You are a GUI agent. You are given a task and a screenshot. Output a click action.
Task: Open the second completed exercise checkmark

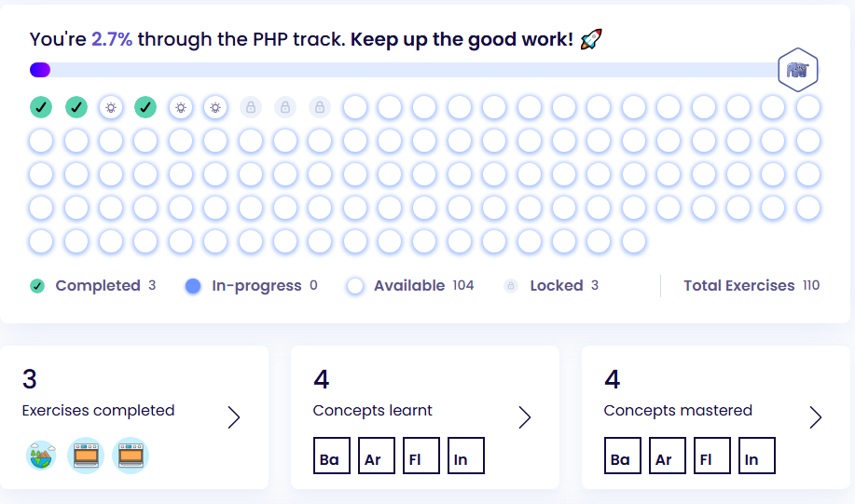point(76,107)
